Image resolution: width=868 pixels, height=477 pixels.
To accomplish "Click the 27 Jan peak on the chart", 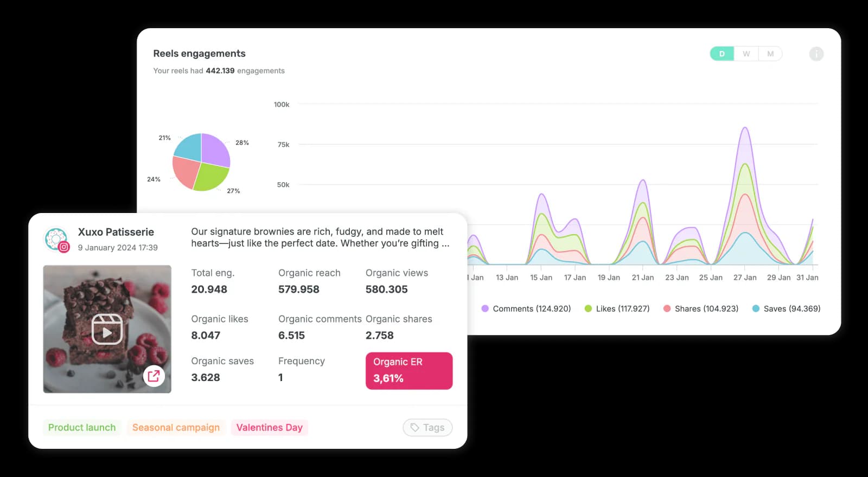I will click(x=745, y=128).
